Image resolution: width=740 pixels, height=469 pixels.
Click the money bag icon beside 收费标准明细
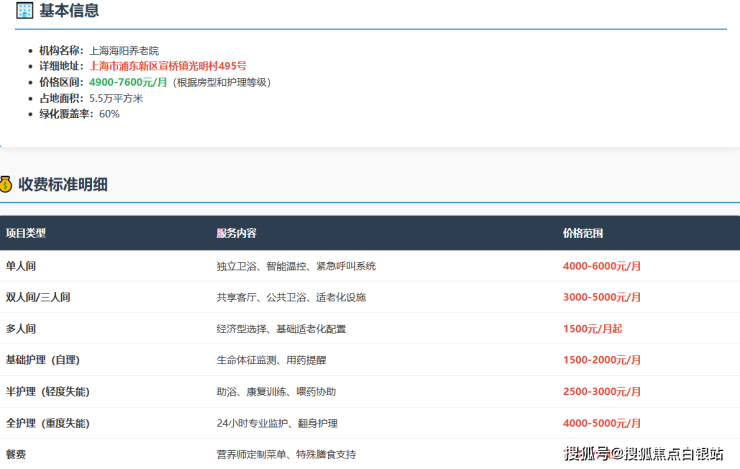point(6,184)
